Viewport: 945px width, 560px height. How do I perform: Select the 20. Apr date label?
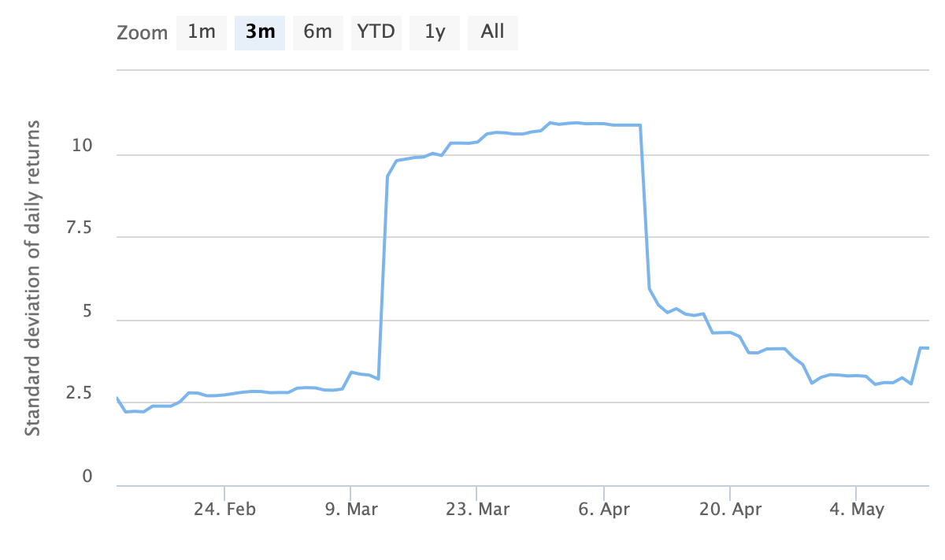[730, 510]
